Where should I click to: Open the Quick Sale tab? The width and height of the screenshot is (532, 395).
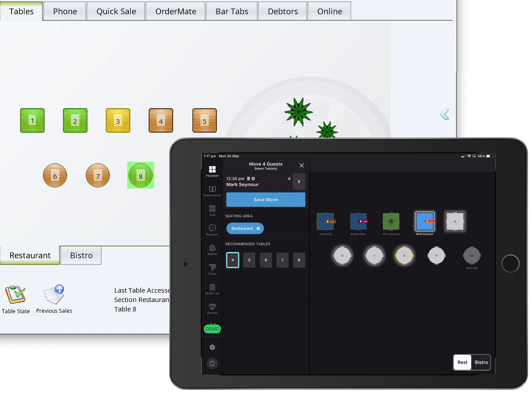116,11
